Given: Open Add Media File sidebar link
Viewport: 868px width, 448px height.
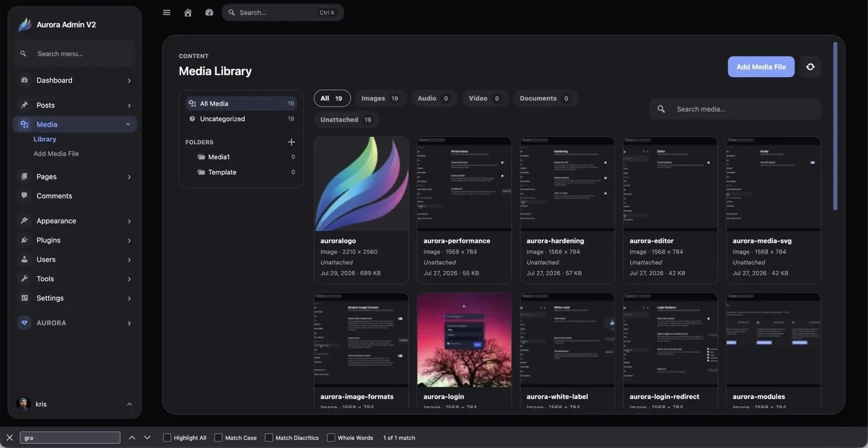Looking at the screenshot, I should point(56,154).
